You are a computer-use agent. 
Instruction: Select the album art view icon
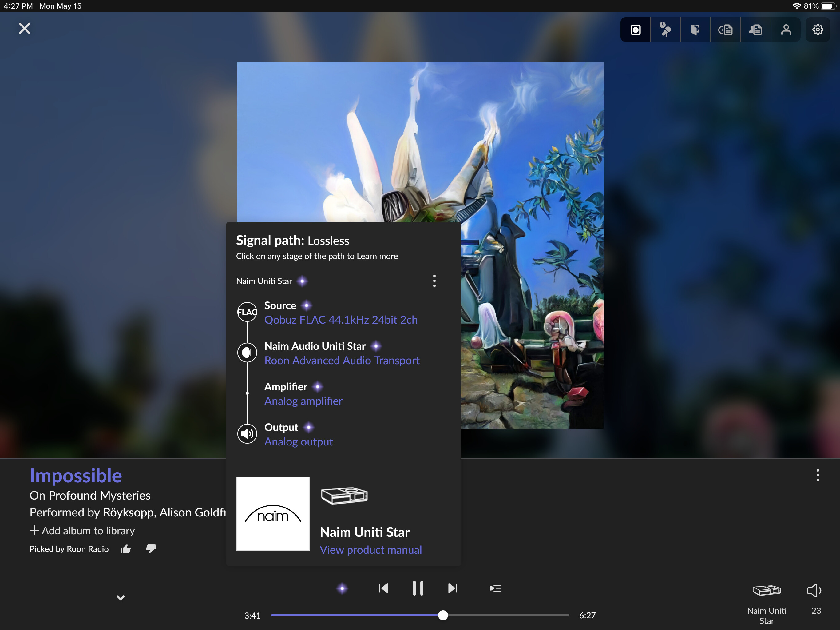pos(635,30)
